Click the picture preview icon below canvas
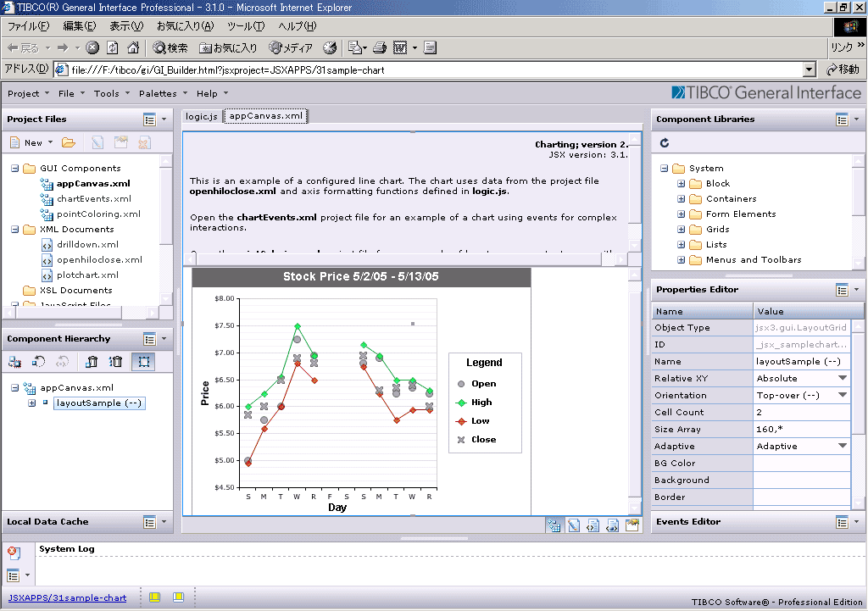Viewport: 868px width, 611px height. pyautogui.click(x=632, y=525)
